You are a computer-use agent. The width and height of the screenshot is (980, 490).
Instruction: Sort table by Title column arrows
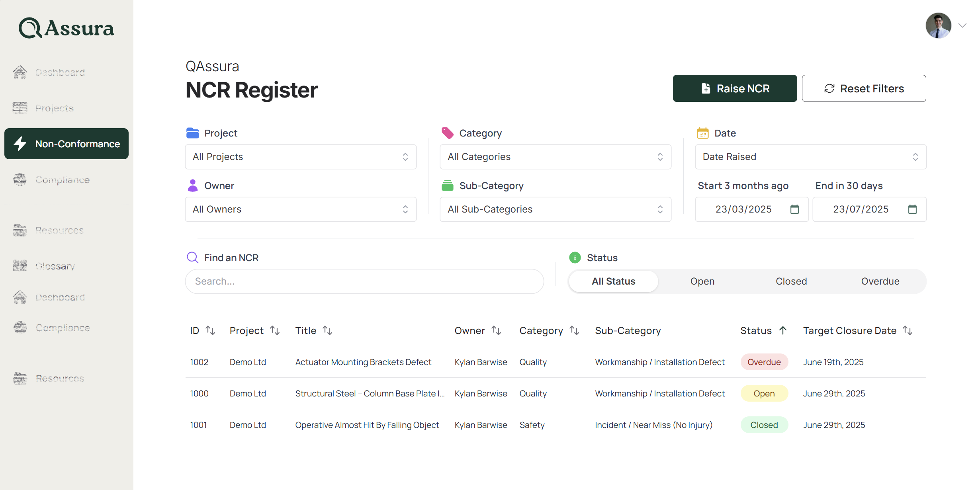coord(327,330)
